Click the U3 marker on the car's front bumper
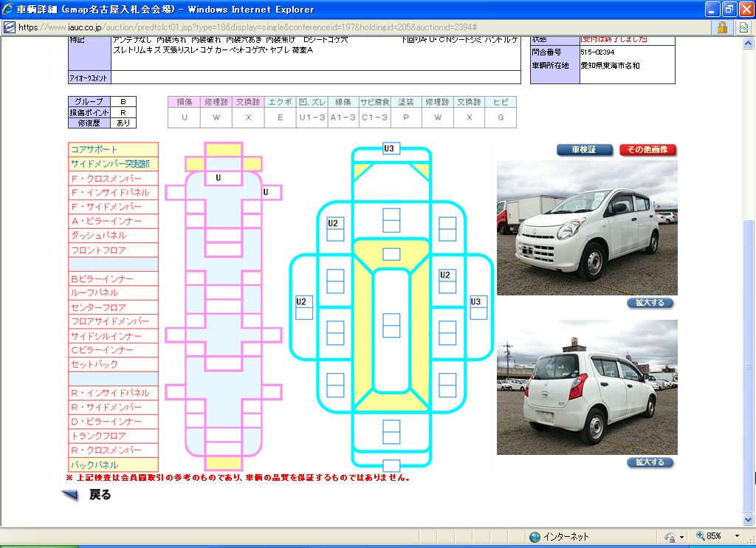Viewport: 756px width, 548px height. [391, 149]
